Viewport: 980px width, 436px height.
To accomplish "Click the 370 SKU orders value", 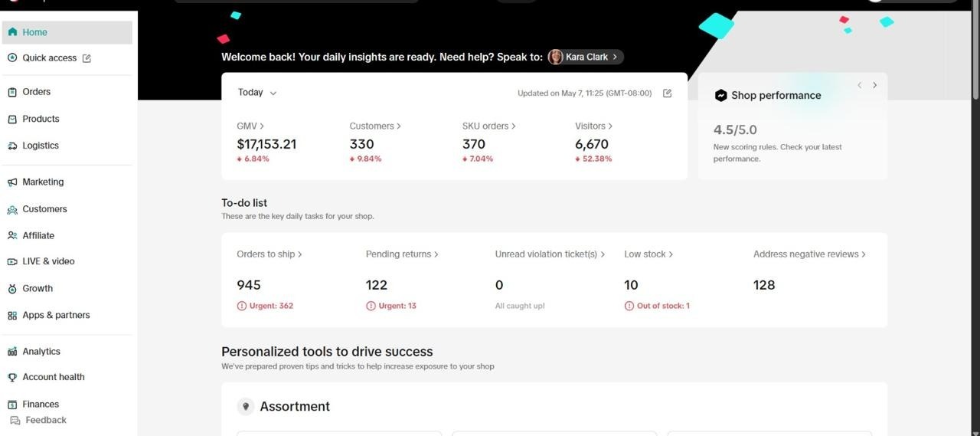I will (x=474, y=144).
